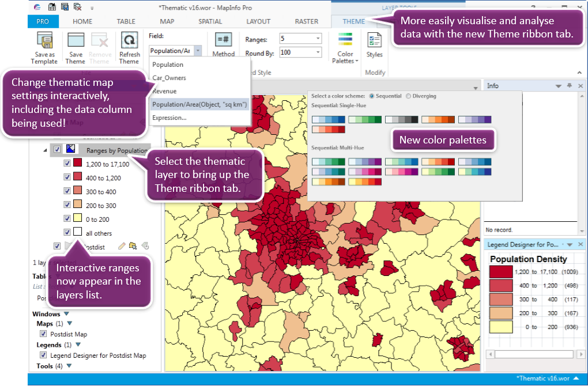The height and width of the screenshot is (386, 588).
Task: Open the Method thematic type icon
Action: coord(223,39)
